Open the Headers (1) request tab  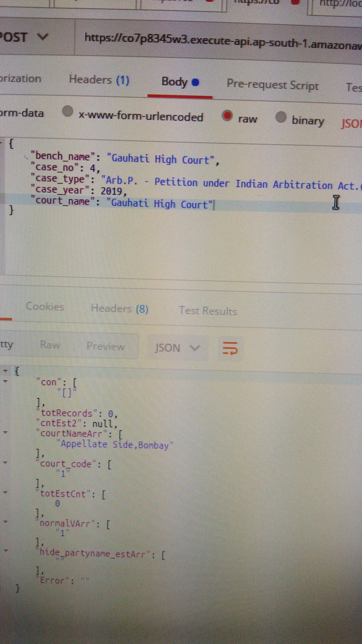[x=99, y=80]
